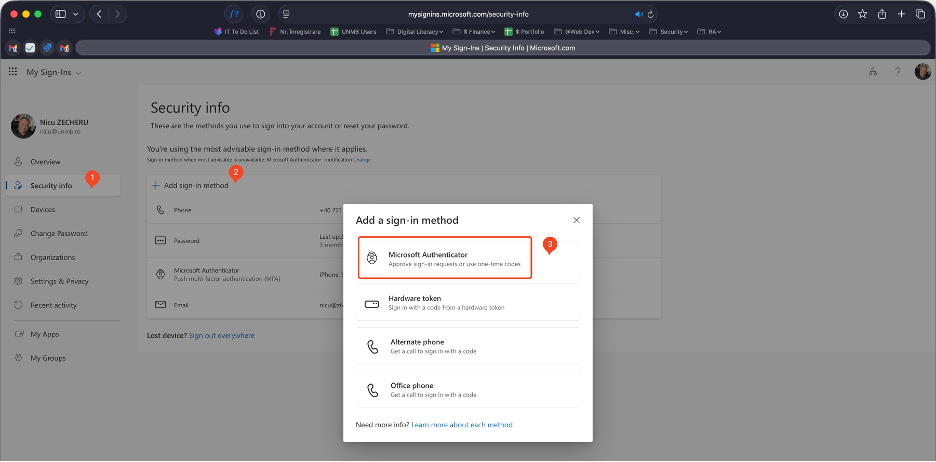Open the app launcher grid icon
This screenshot has height=462, width=936.
[x=13, y=72]
